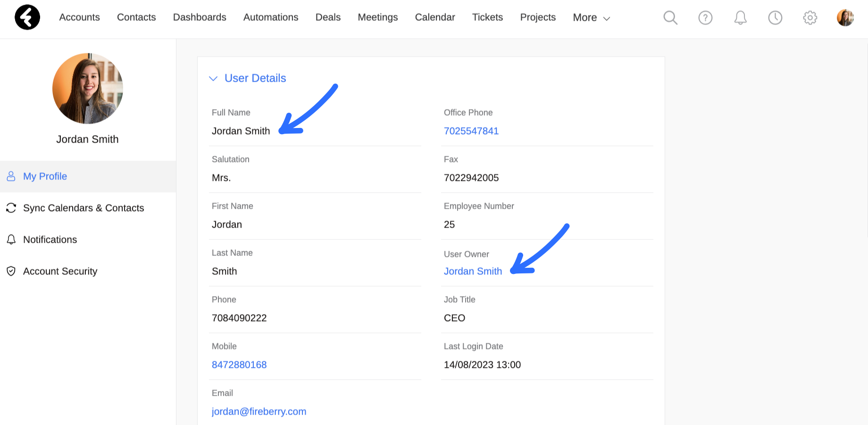Open the Meetings page
This screenshot has width=868, height=425.
point(378,17)
